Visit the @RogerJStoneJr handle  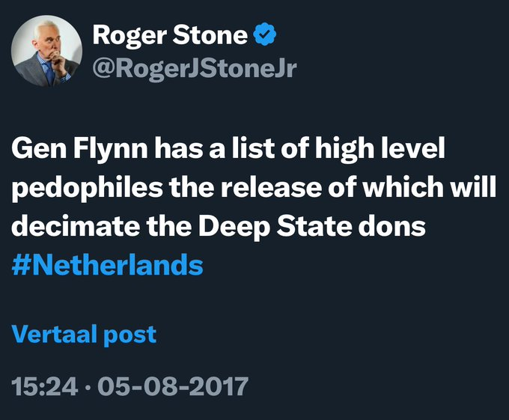coord(195,68)
